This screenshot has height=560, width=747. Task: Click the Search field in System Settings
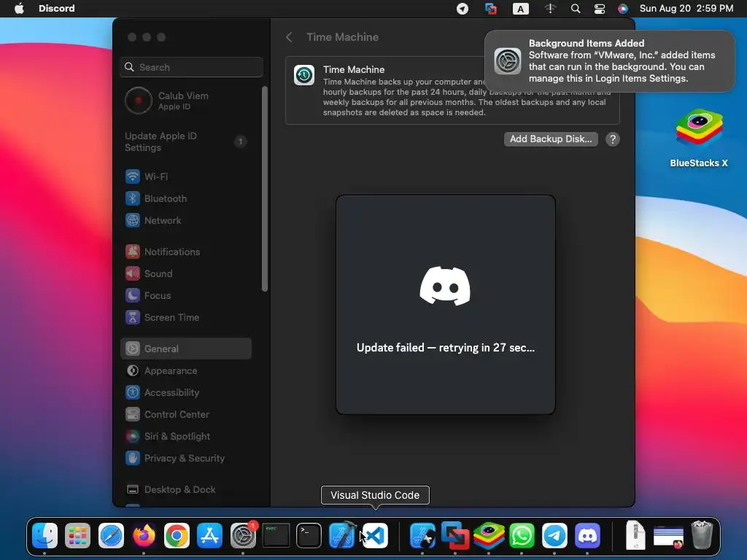point(192,67)
